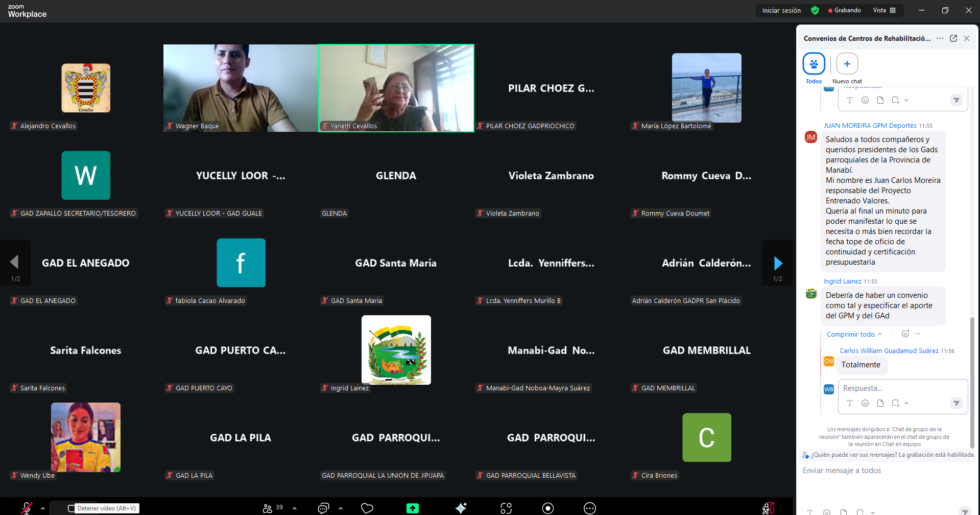Select the Todos chat tab
The height and width of the screenshot is (515, 980).
(814, 64)
